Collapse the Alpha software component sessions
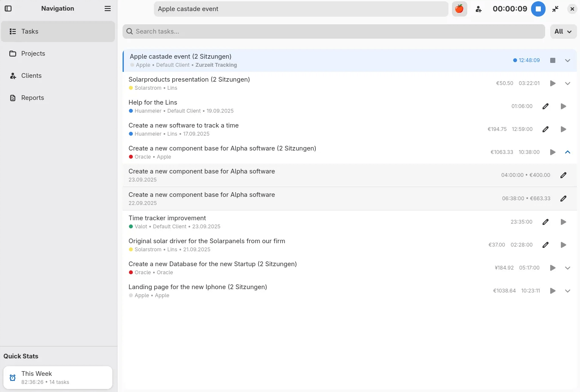This screenshot has height=392, width=580. point(567,152)
